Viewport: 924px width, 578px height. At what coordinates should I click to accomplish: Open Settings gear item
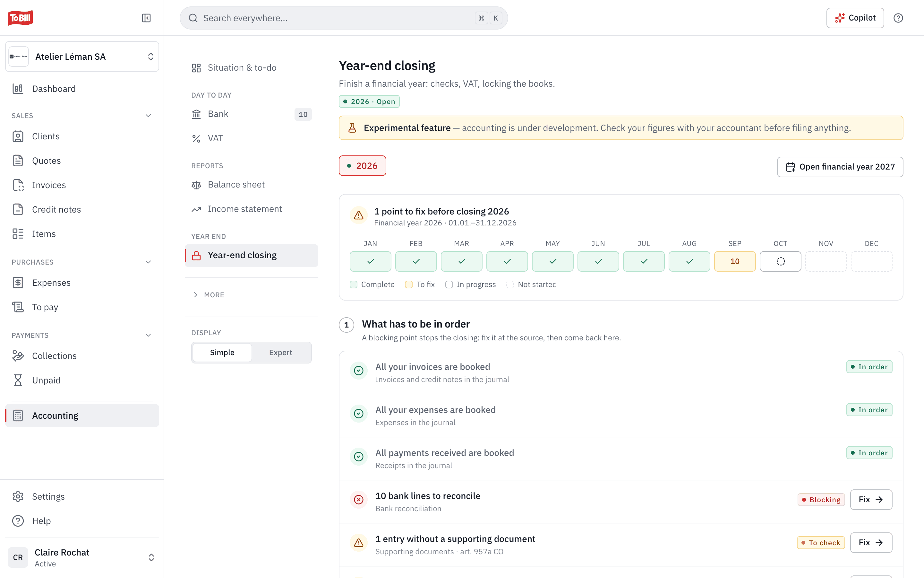click(82, 496)
